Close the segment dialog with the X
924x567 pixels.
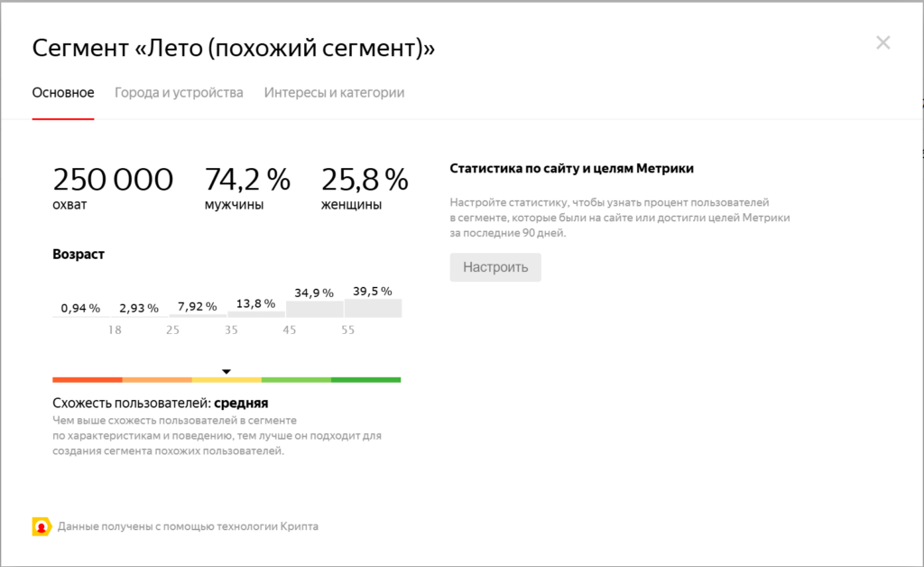[882, 42]
